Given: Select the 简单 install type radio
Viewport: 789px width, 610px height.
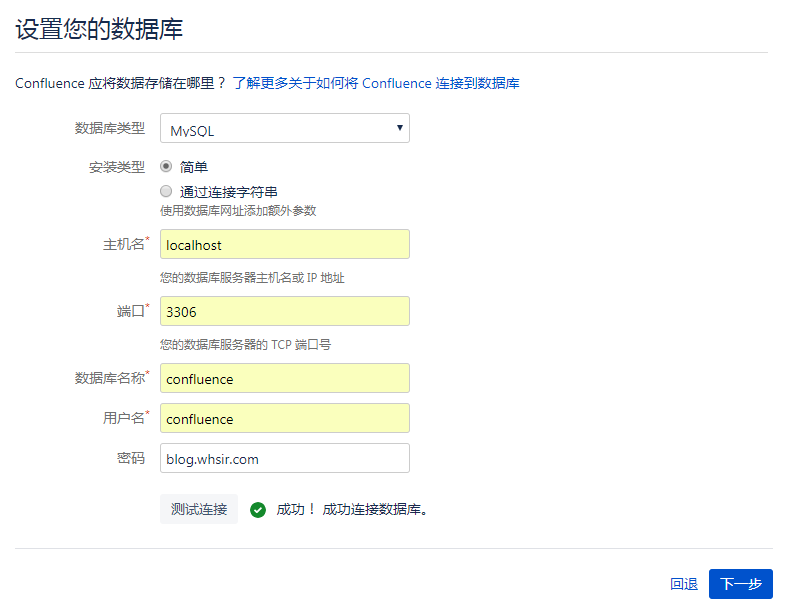Looking at the screenshot, I should point(166,166).
